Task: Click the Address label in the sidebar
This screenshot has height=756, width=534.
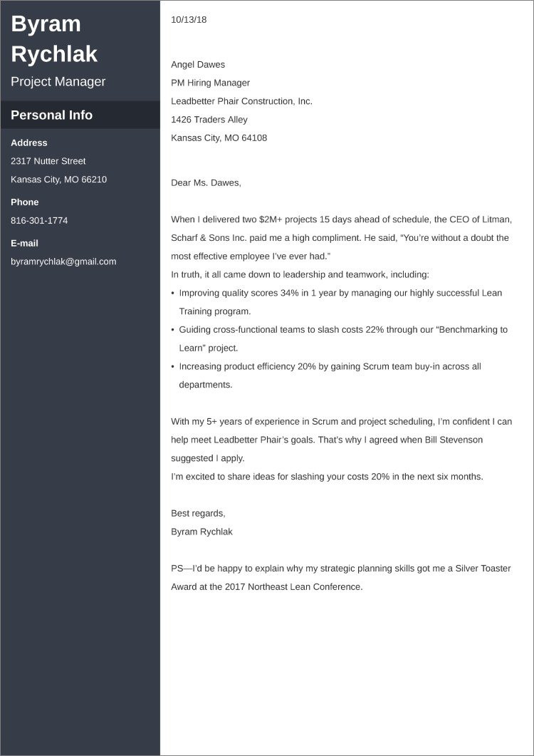Action: [29, 143]
